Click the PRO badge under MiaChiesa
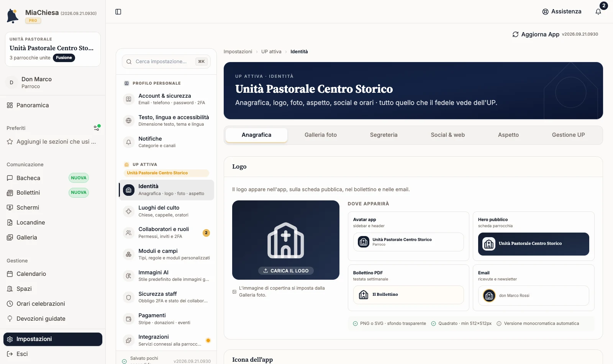This screenshot has height=364, width=613. [33, 21]
